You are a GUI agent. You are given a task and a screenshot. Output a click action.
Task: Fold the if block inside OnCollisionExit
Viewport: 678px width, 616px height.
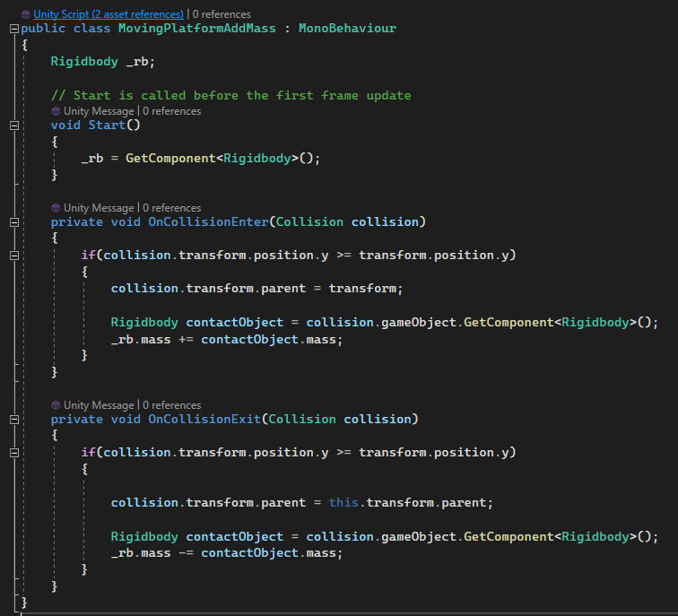(13, 453)
